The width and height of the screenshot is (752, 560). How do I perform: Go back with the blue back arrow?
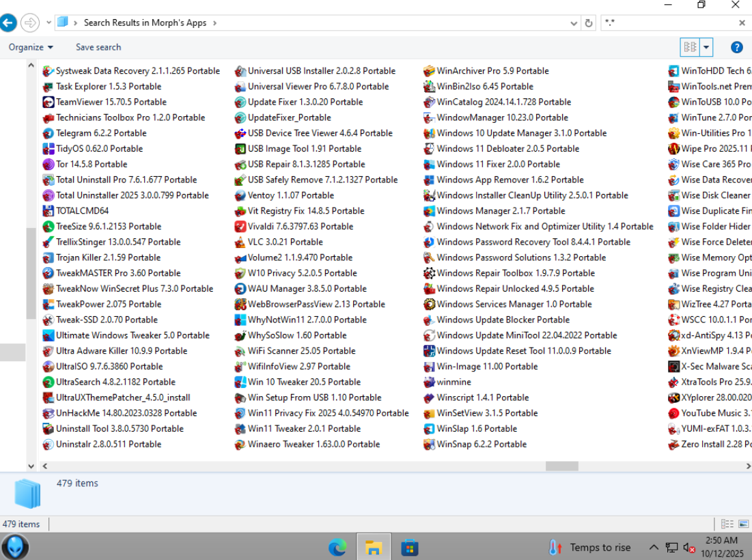[8, 23]
